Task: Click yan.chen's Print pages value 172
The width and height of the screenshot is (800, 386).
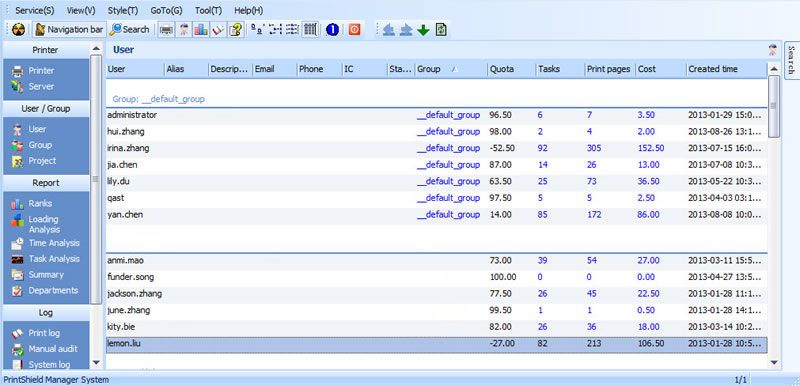Action: pos(594,215)
